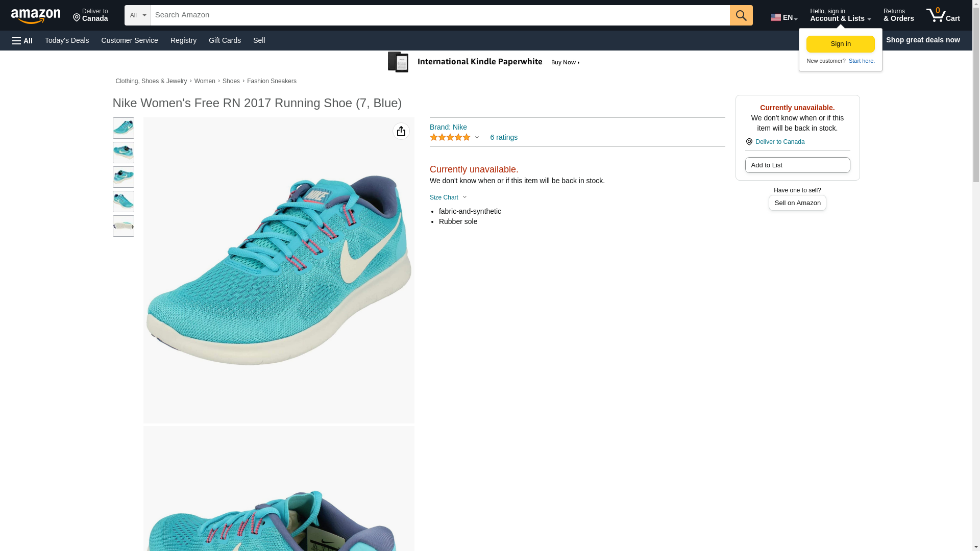The width and height of the screenshot is (980, 551).
Task: Select the last thumbnail showing shoe sole
Action: (x=123, y=226)
